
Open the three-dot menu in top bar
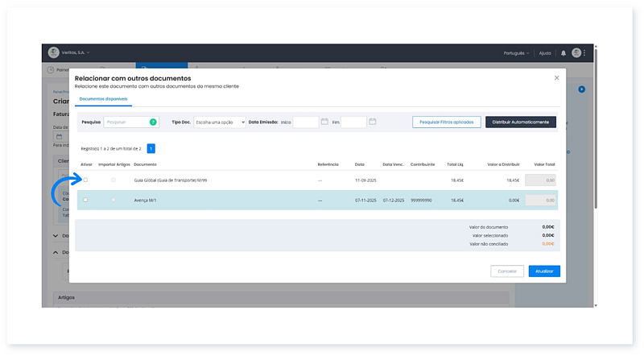585,52
